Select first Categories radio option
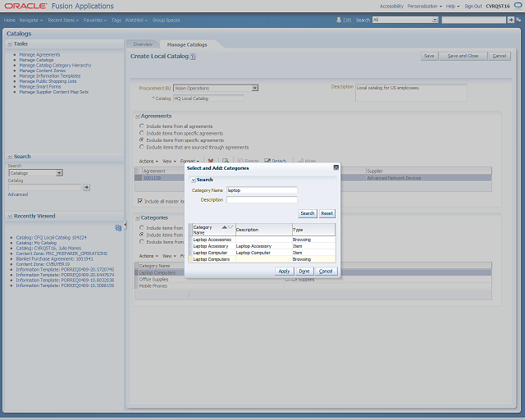Image resolution: width=525 pixels, height=420 pixels. click(x=142, y=227)
